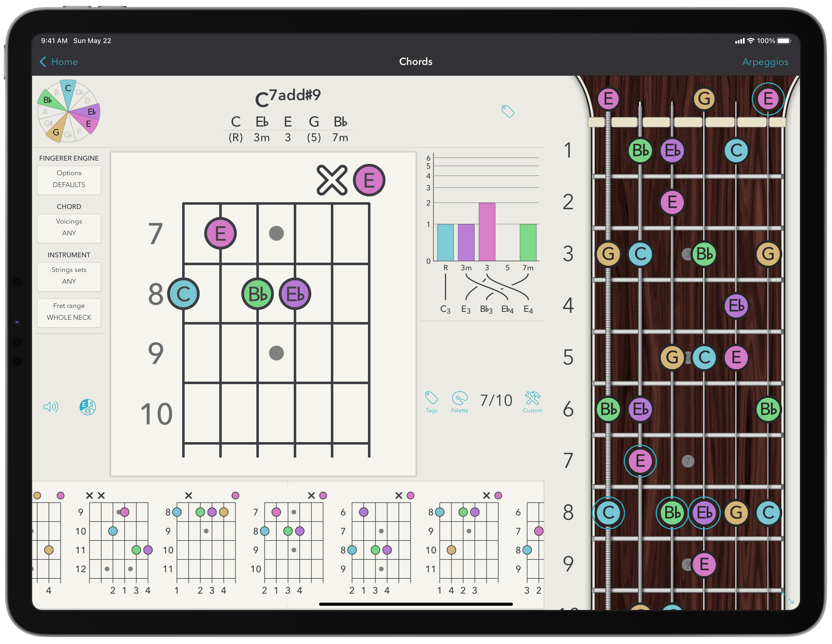Click the pink 3rd bar in histogram
This screenshot has width=832, height=644.
coord(487,232)
